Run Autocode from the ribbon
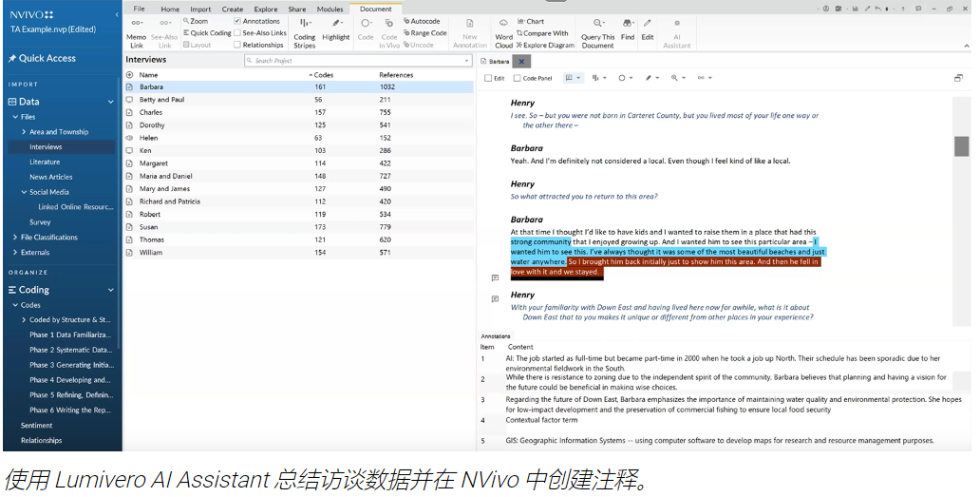The width and height of the screenshot is (980, 497). coord(422,21)
